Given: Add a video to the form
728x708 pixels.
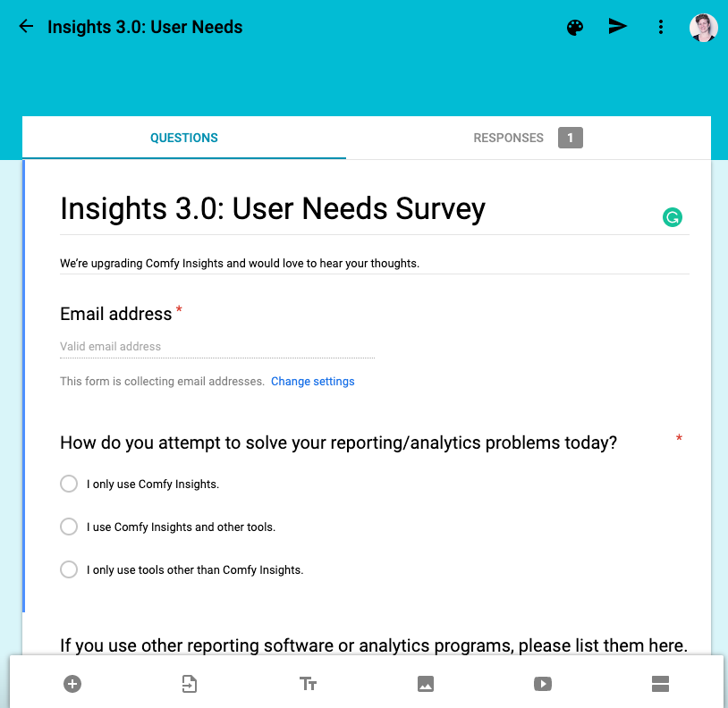Looking at the screenshot, I should pos(543,684).
